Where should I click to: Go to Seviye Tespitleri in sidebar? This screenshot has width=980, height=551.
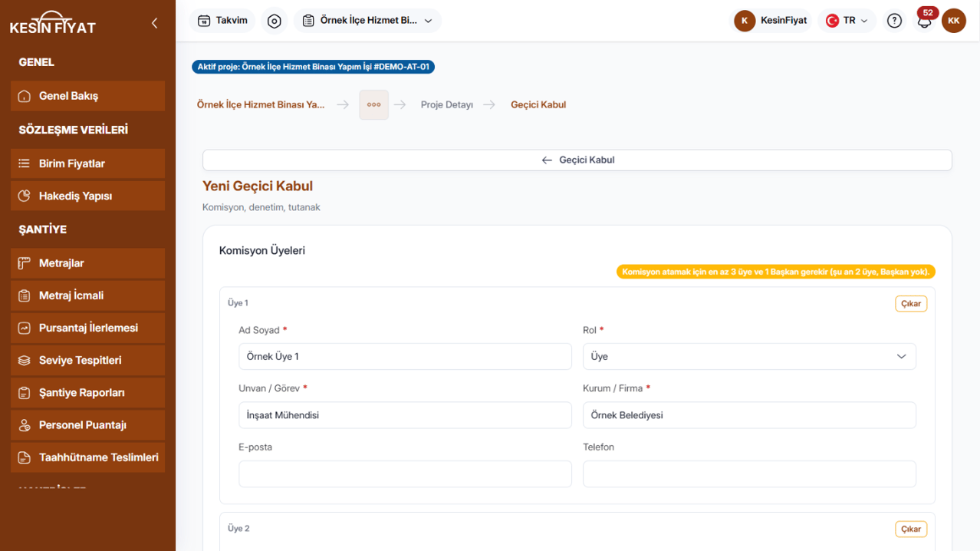[x=88, y=360]
